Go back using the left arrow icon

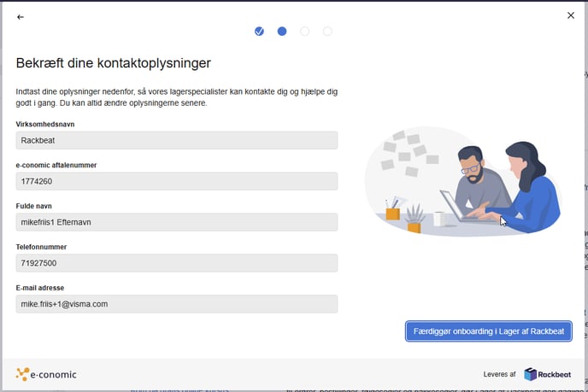pyautogui.click(x=21, y=17)
